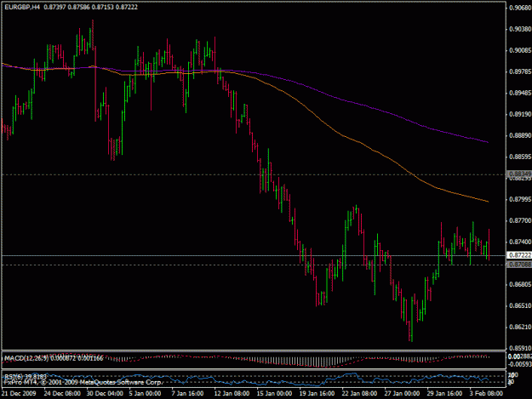This screenshot has width=532, height=399.
Task: Click the 0.86510 price axis label
Action: [520, 305]
